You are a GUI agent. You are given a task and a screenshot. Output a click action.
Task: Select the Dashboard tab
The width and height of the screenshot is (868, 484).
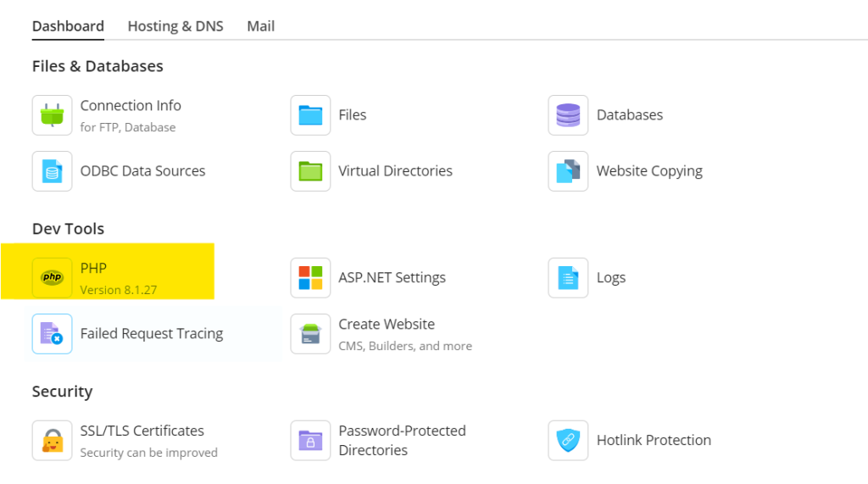point(68,26)
